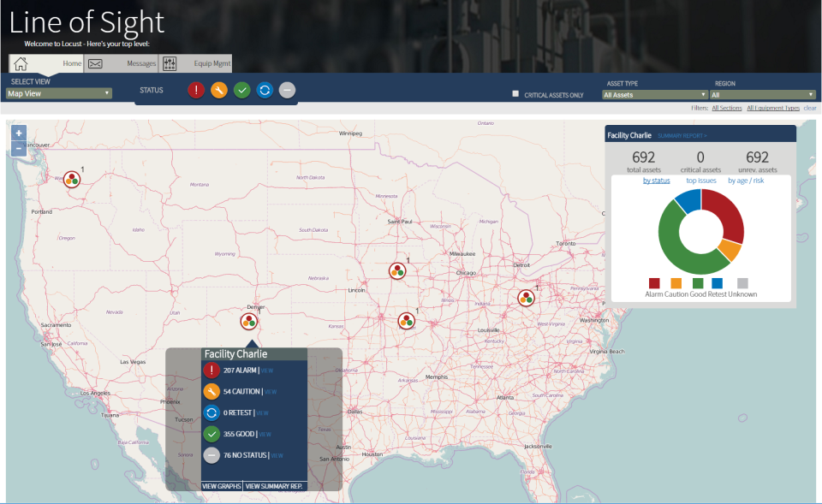822x504 pixels.
Task: Zoom in on the map
Action: (18, 133)
